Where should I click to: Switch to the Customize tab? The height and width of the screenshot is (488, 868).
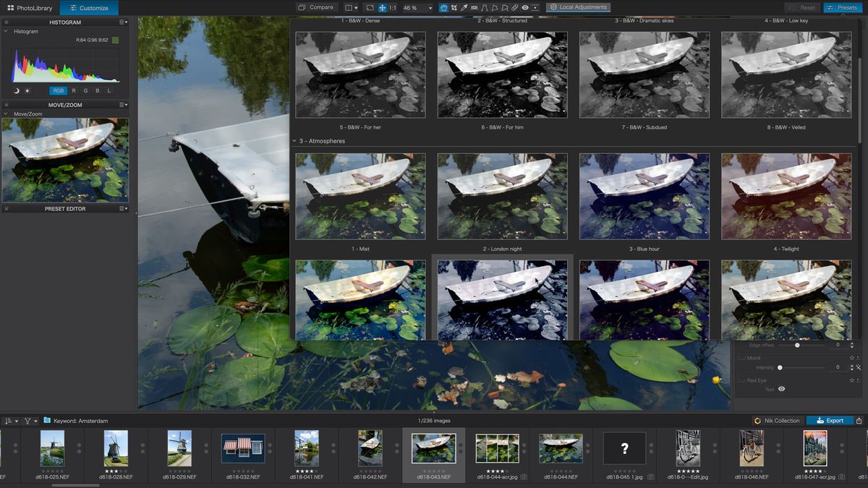click(89, 8)
